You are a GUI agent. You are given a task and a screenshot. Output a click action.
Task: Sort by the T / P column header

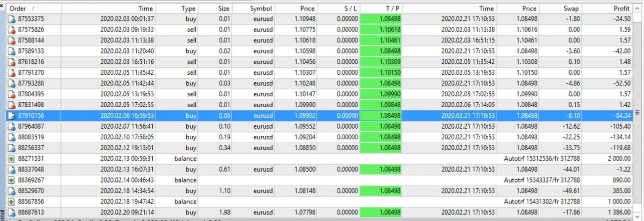(382, 8)
